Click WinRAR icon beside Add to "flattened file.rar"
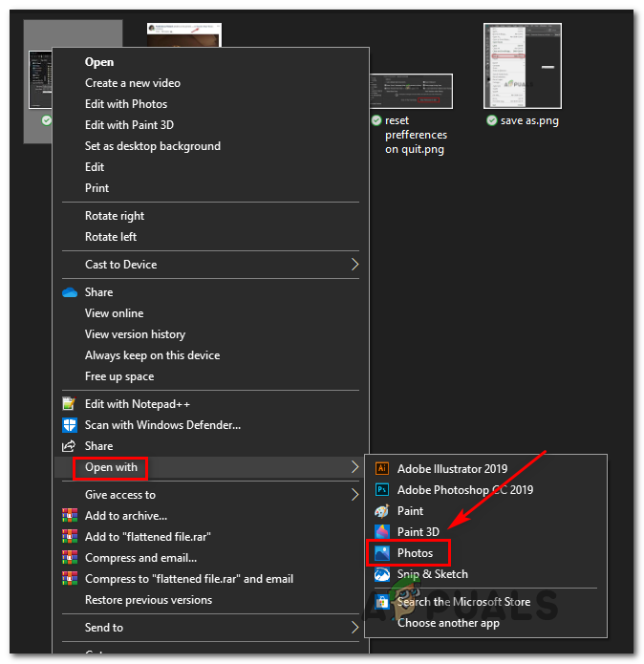 pyautogui.click(x=70, y=537)
